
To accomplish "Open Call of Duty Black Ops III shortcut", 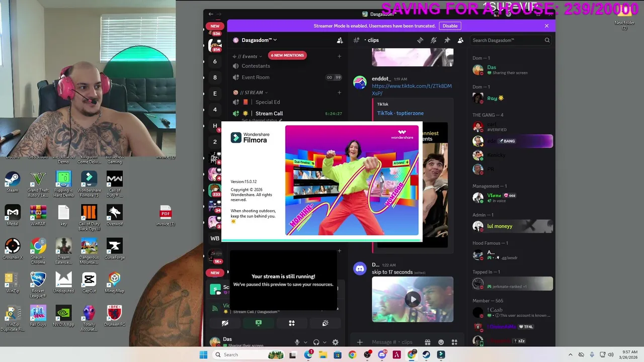I will (89, 218).
